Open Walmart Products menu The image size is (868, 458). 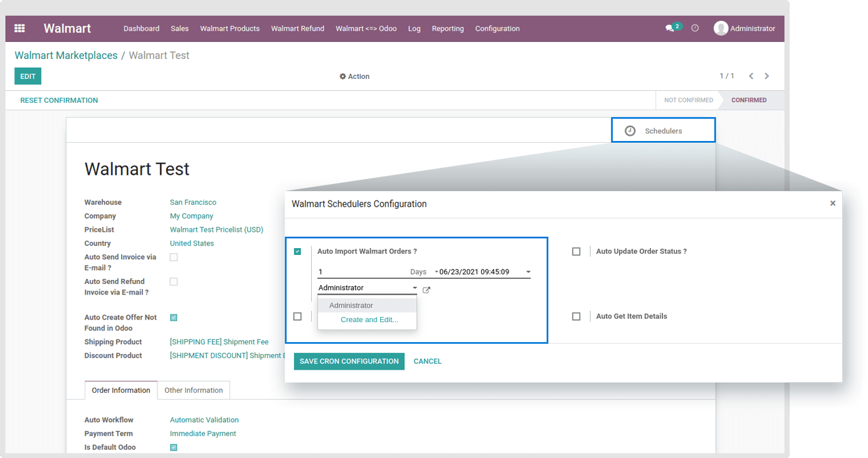(230, 28)
